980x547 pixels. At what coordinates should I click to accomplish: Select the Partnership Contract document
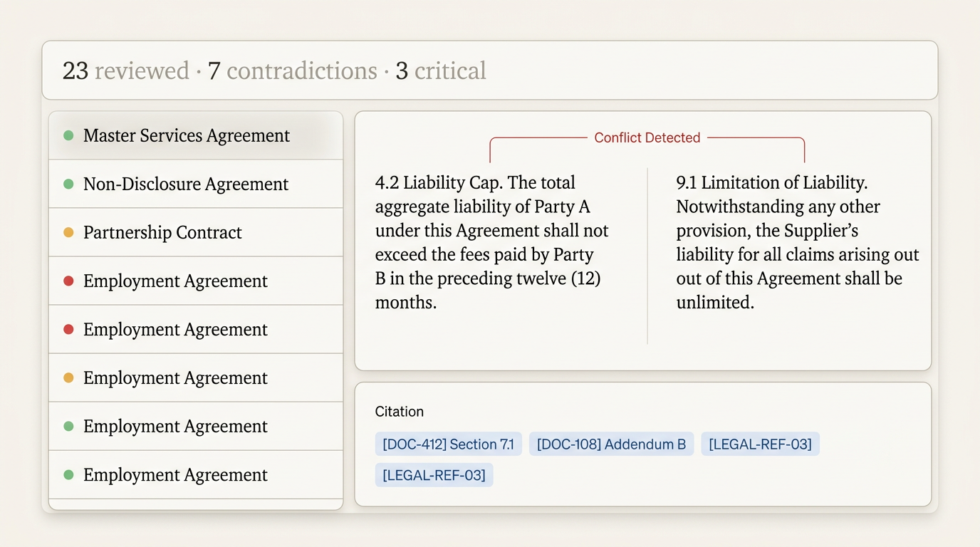162,232
